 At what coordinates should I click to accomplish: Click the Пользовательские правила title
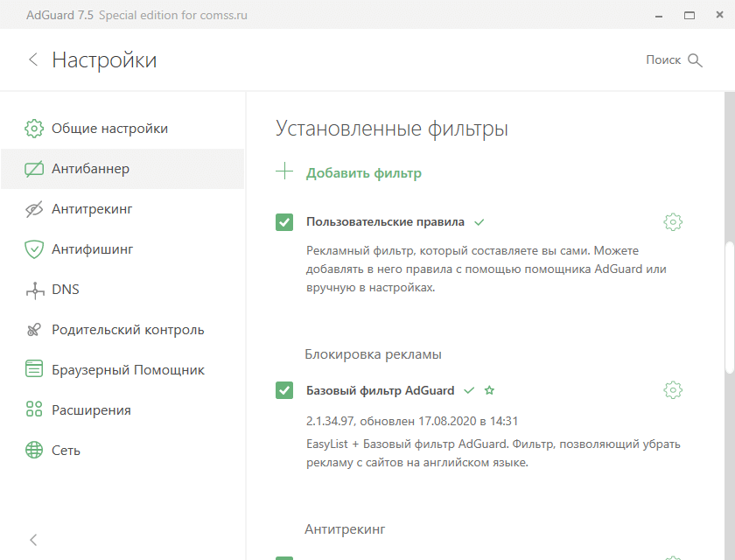click(x=385, y=221)
